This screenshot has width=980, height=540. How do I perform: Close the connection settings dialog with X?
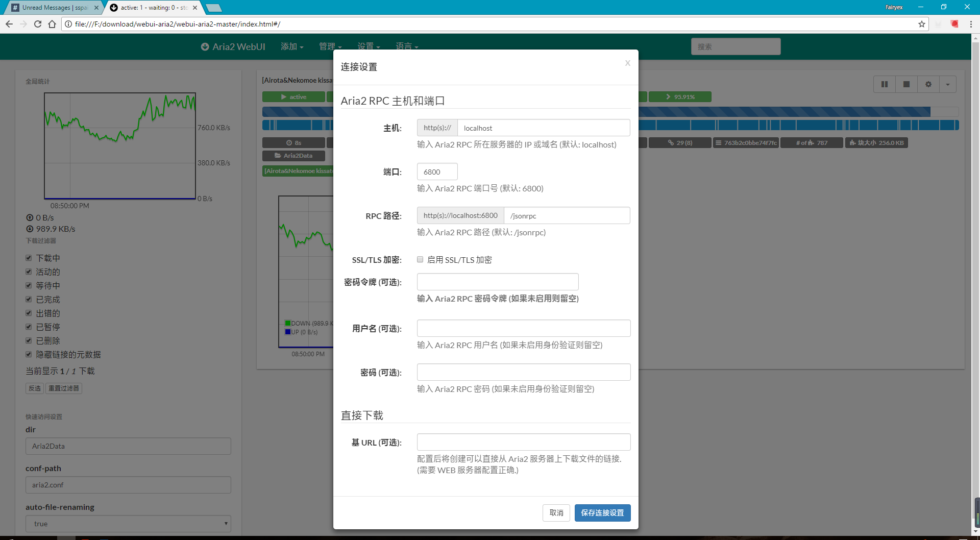tap(627, 63)
